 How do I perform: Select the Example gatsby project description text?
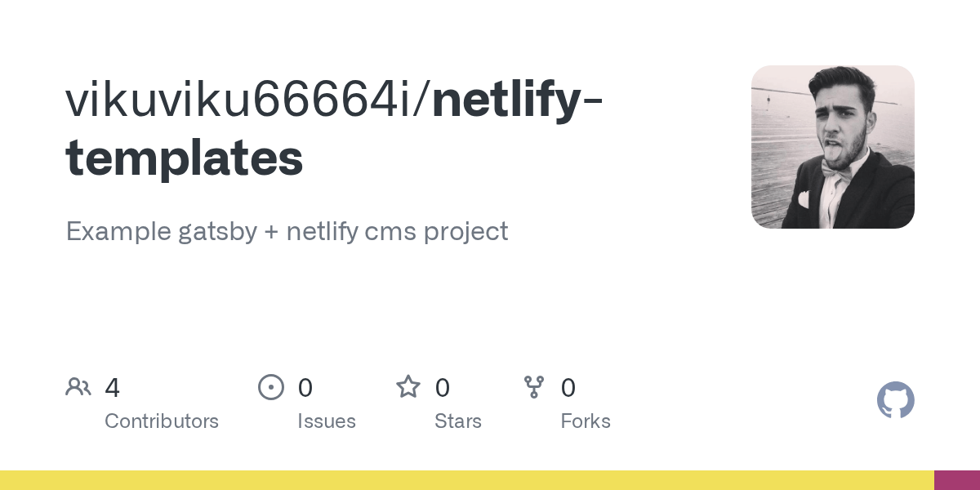287,231
